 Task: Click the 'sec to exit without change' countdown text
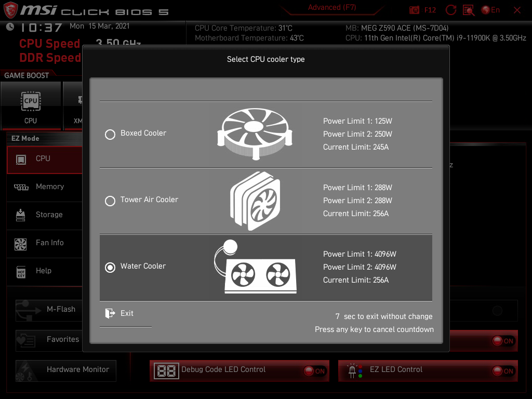pyautogui.click(x=388, y=316)
